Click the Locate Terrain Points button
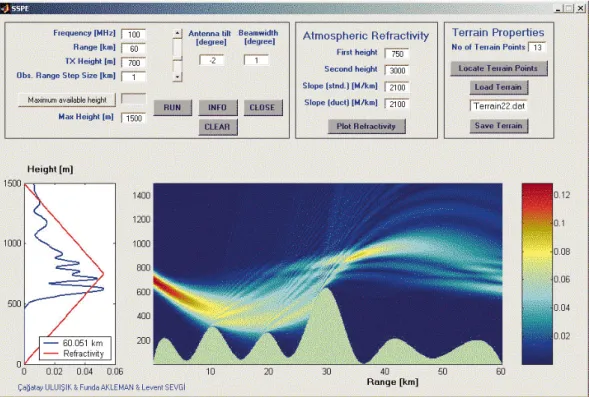The width and height of the screenshot is (589, 397). [x=498, y=68]
